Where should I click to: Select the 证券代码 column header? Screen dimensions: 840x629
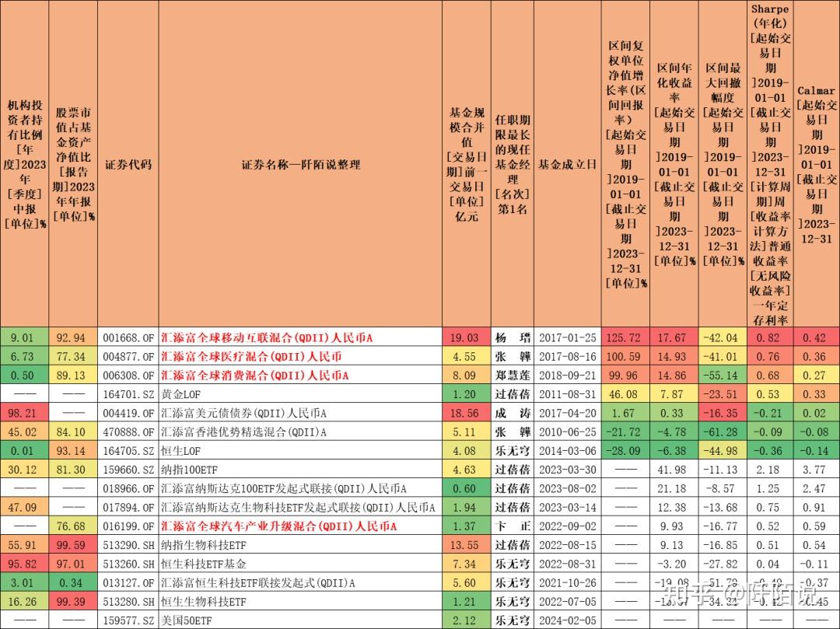(128, 165)
